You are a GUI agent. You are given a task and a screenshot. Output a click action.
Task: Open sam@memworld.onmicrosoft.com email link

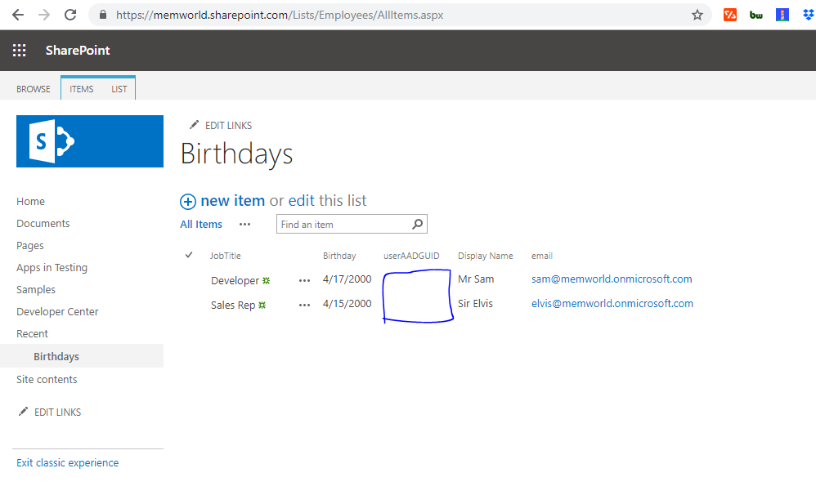[x=612, y=279]
